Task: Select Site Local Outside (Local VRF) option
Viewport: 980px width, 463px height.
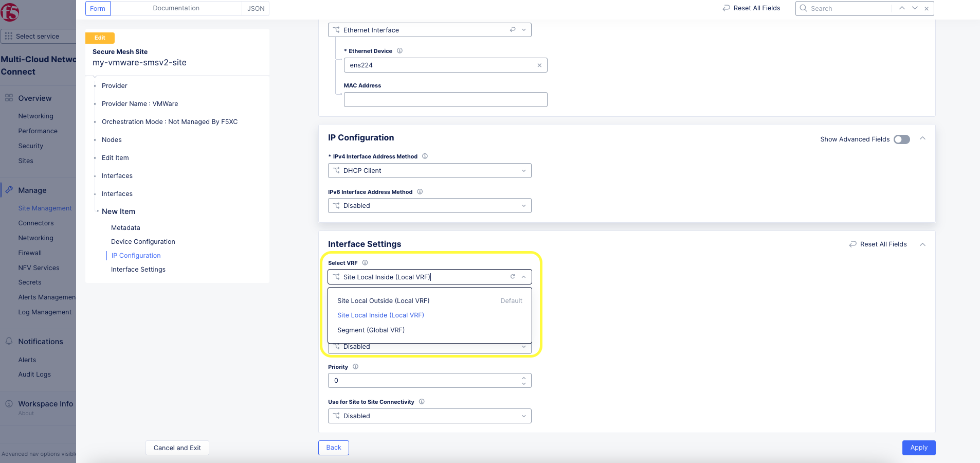Action: (x=383, y=301)
